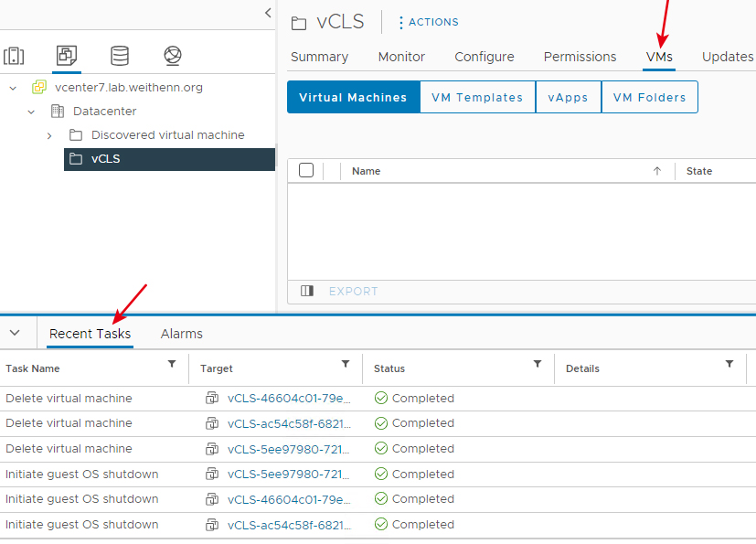Open the VMs and Templates inventory view
Screen dimensions: 756x544
point(67,56)
